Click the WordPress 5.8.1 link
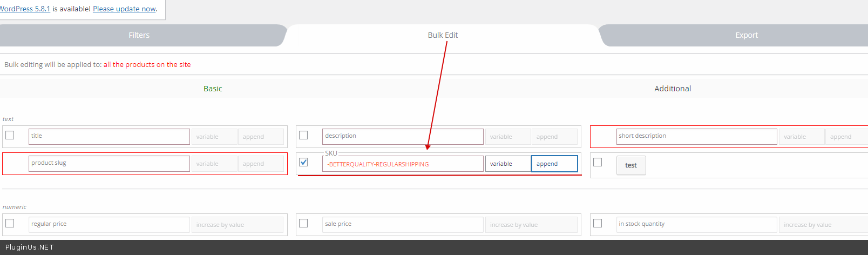The image size is (868, 255). click(25, 9)
